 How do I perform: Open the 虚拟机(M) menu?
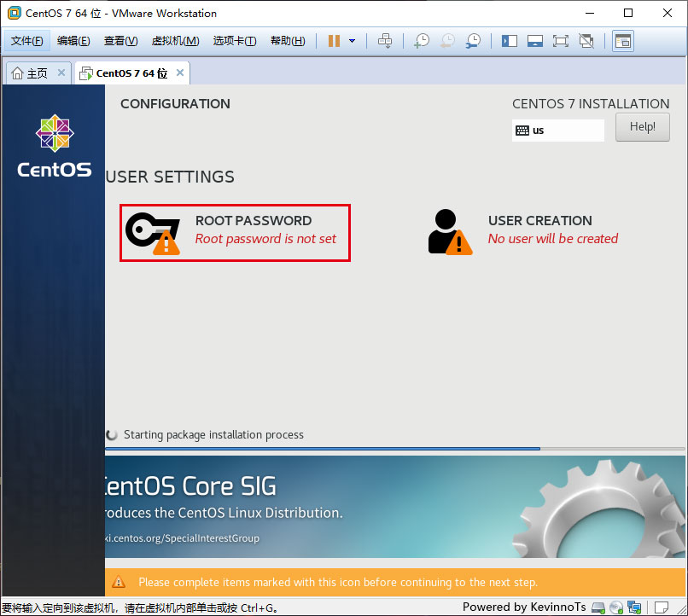click(x=175, y=41)
